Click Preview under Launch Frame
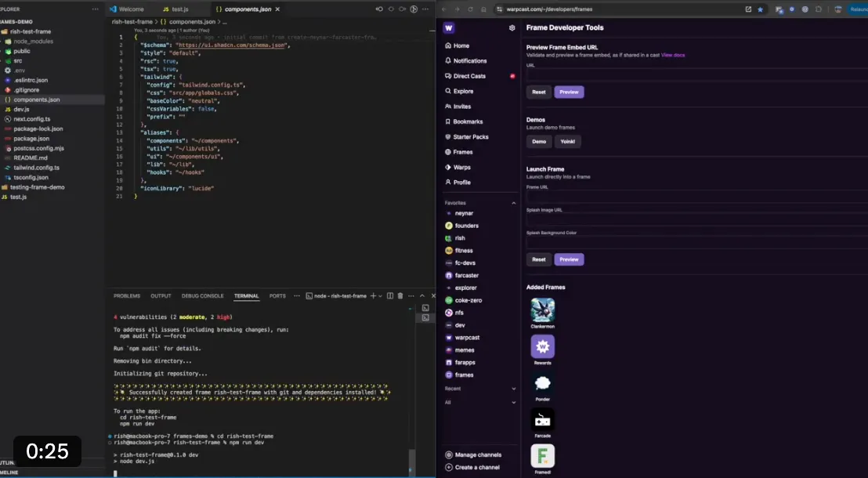The width and height of the screenshot is (868, 478). [x=569, y=259]
